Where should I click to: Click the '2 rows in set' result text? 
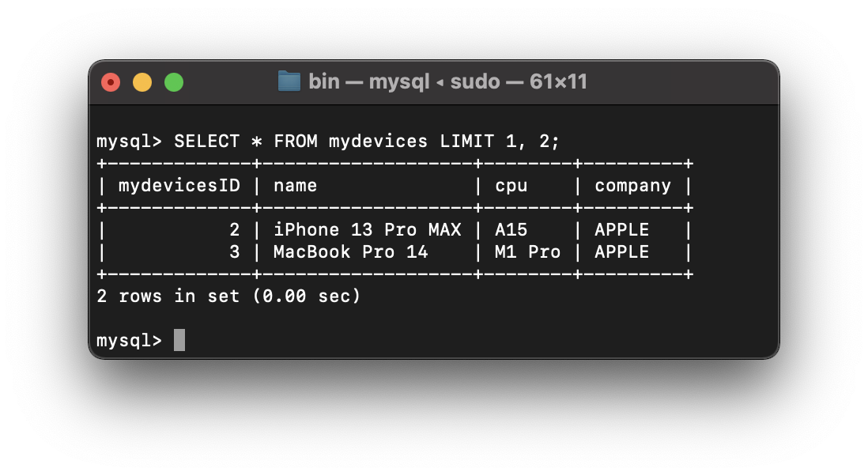tap(168, 296)
